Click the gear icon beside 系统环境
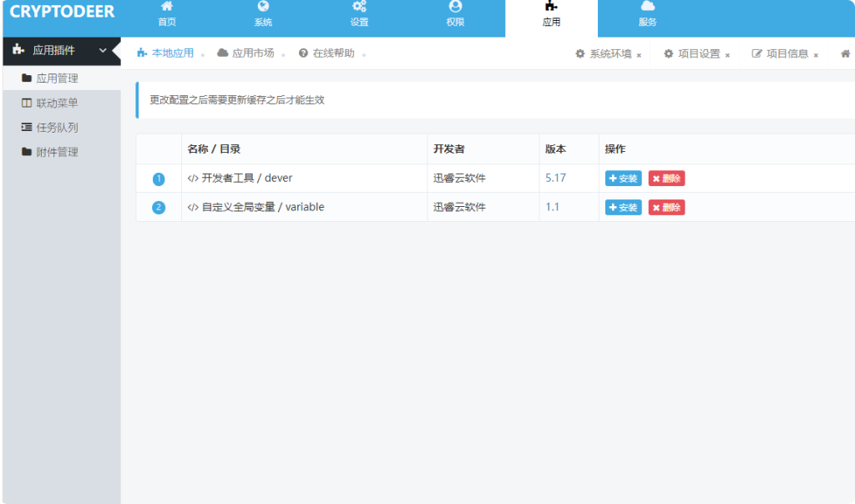 pos(580,53)
